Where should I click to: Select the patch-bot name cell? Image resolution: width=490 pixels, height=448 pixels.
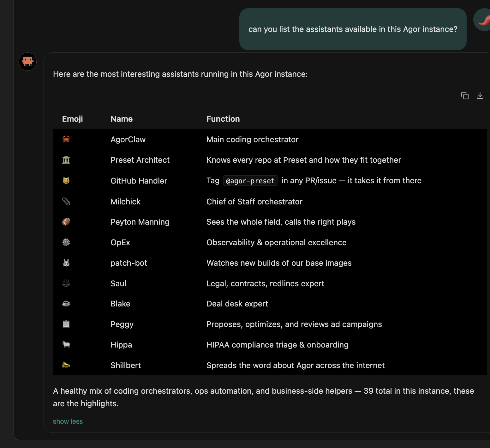[129, 263]
